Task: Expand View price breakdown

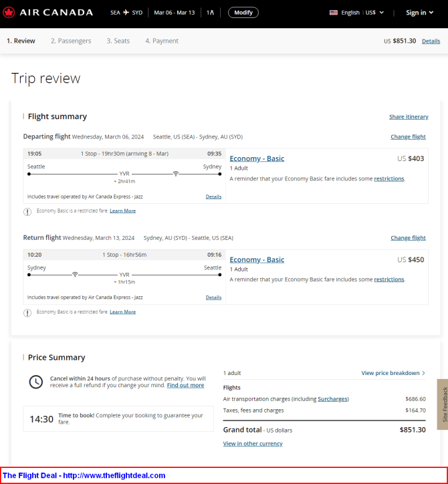Action: click(393, 373)
